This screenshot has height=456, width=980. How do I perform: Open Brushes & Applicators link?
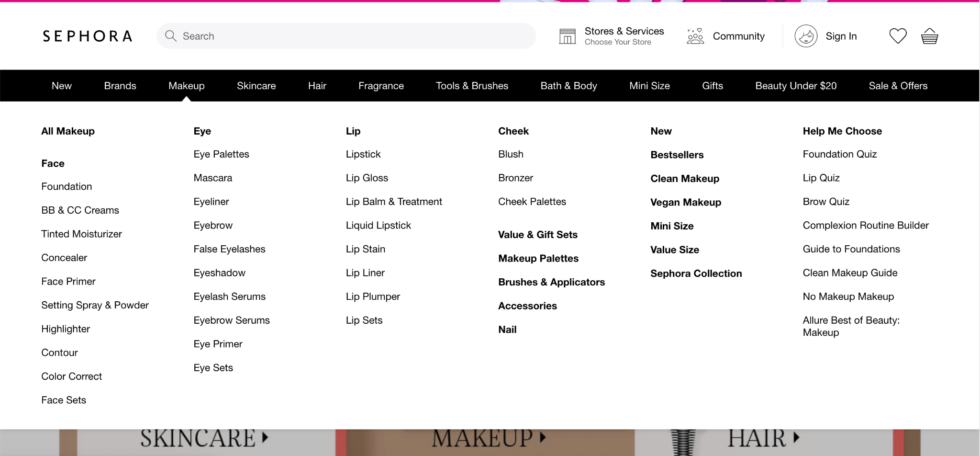point(551,282)
